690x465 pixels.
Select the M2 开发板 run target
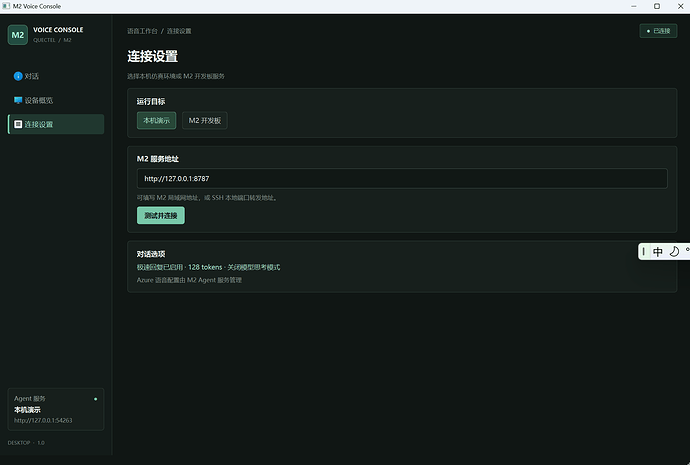click(205, 121)
